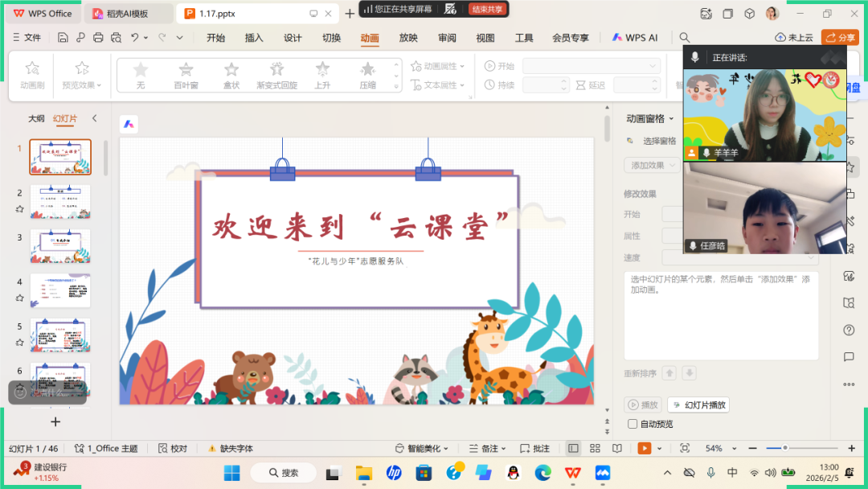Toggle normal view button in status bar
Viewport: 868px width, 489px height.
pos(573,448)
